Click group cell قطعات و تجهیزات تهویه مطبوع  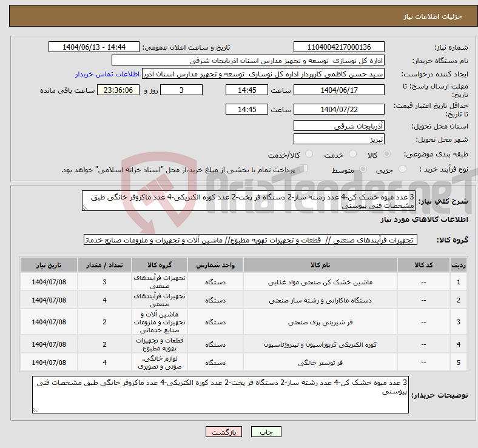[x=160, y=344]
